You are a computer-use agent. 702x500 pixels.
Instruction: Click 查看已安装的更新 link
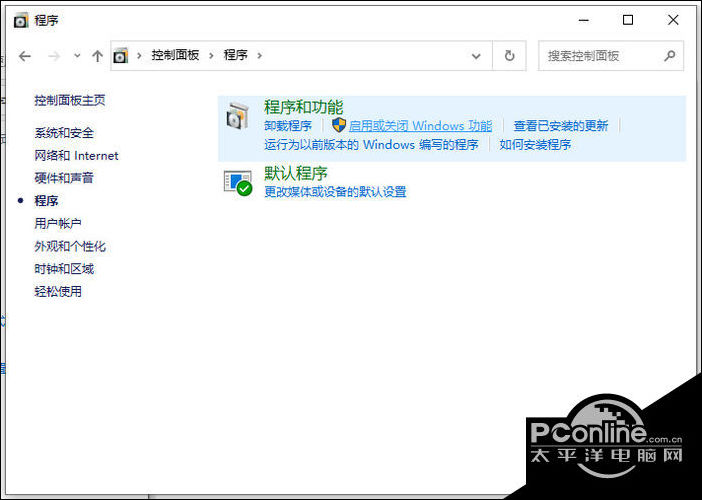(x=561, y=126)
